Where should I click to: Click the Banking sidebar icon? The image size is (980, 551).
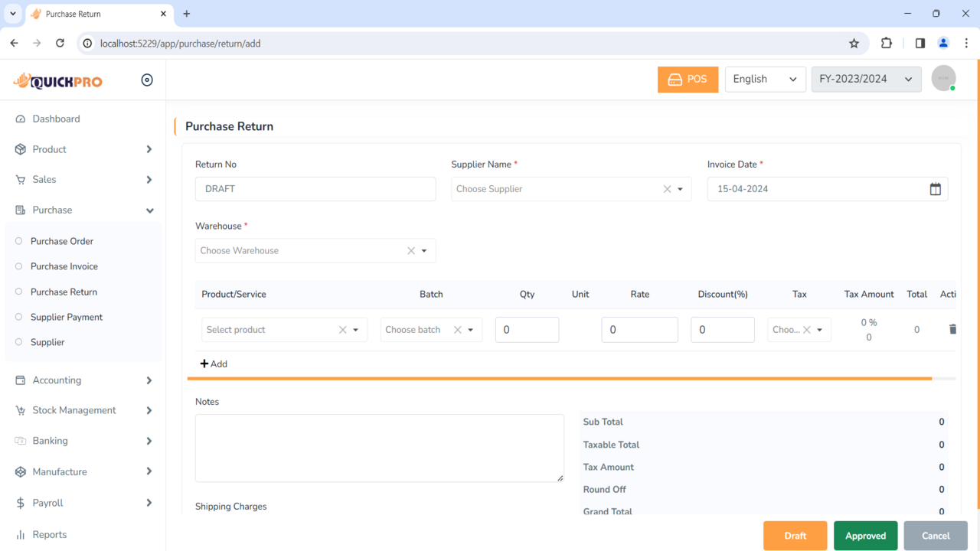click(x=20, y=441)
